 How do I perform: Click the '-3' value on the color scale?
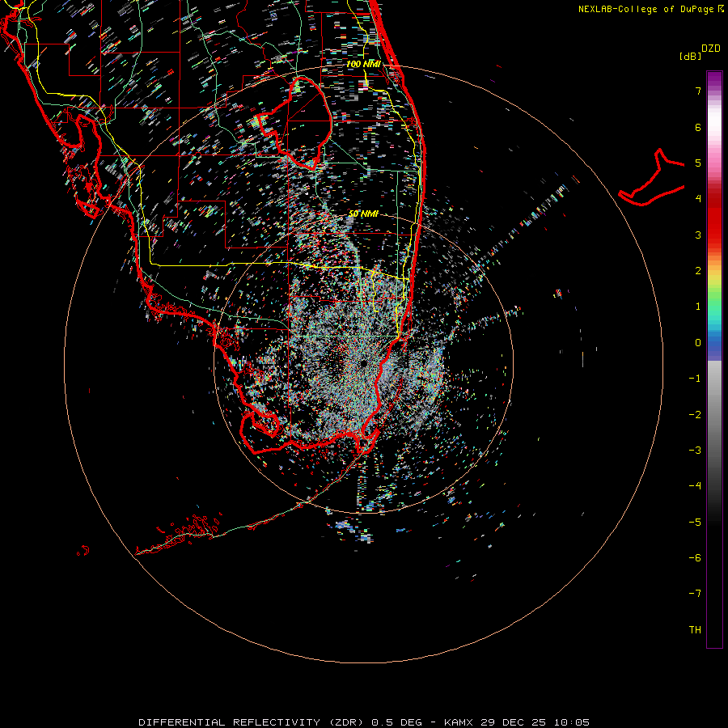[x=695, y=451]
